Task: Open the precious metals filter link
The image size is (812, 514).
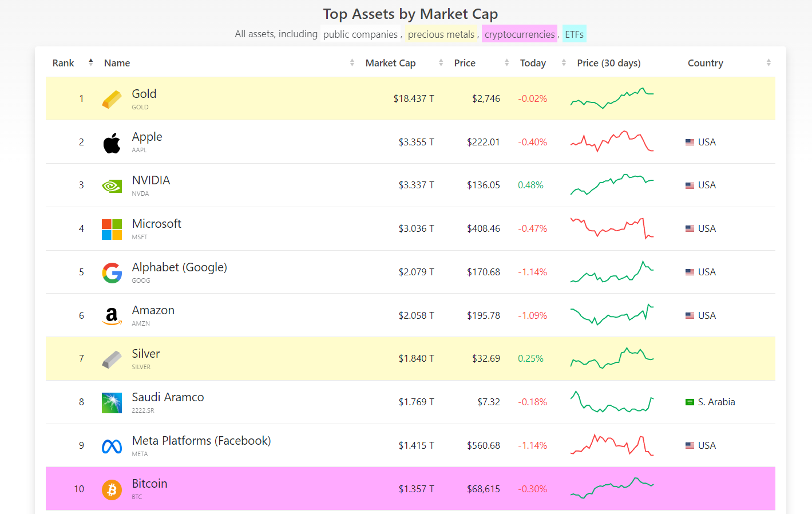Action: (441, 34)
